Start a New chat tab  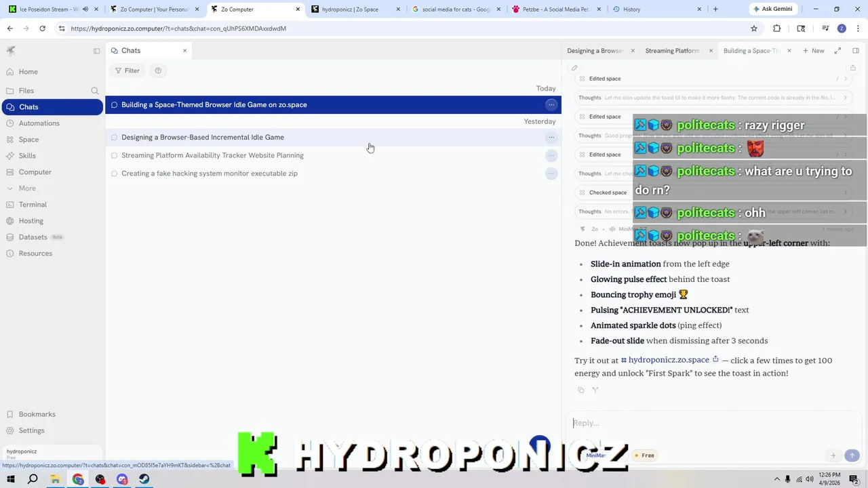[813, 51]
